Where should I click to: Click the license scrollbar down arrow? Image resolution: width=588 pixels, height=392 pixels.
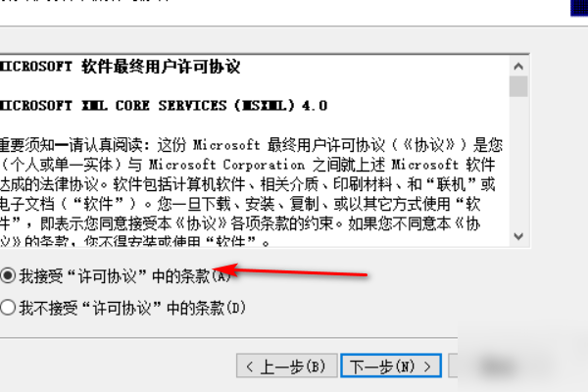(x=518, y=236)
